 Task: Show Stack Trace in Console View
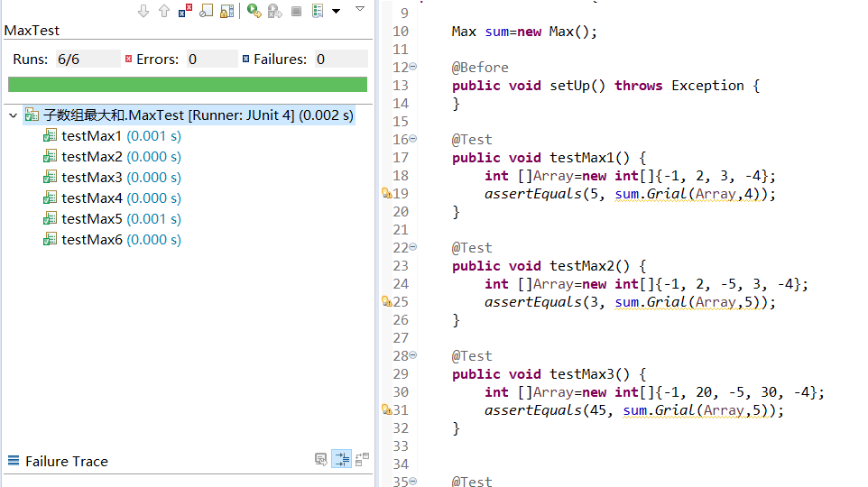(x=321, y=459)
